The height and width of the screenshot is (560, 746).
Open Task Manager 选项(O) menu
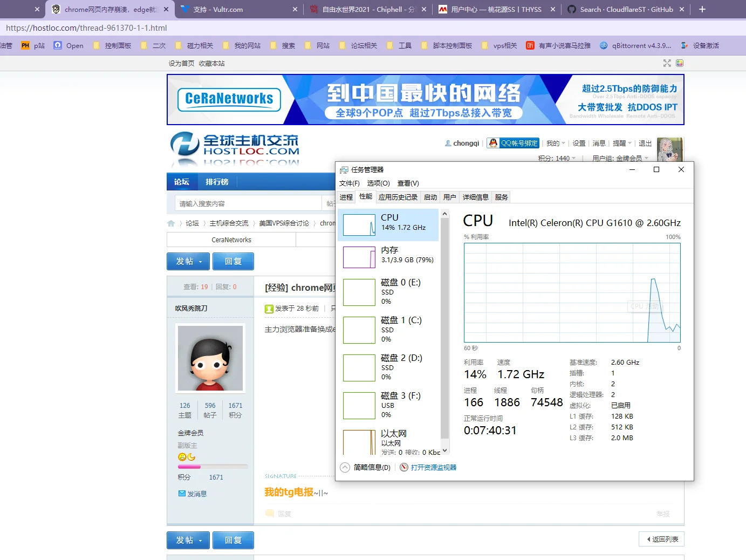pos(379,183)
